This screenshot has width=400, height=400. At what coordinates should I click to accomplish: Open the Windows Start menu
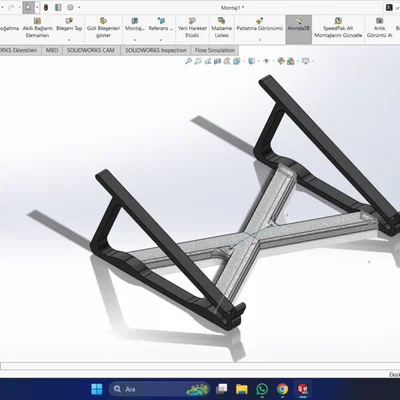97,389
